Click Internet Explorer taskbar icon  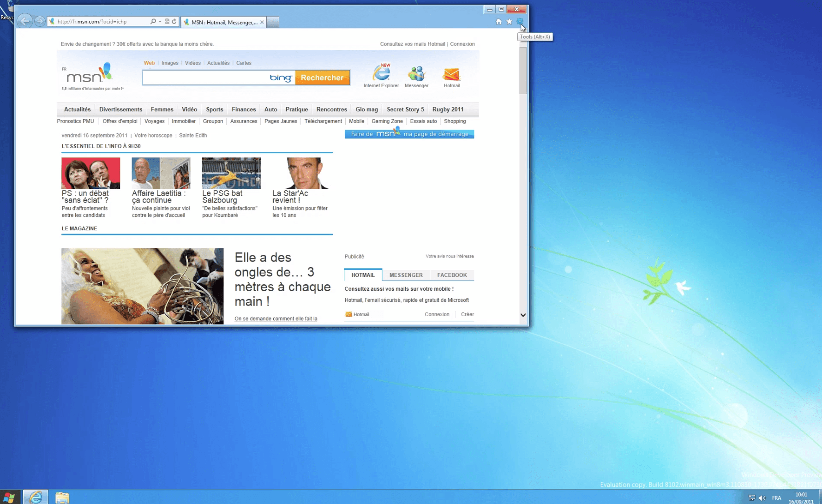(x=36, y=498)
